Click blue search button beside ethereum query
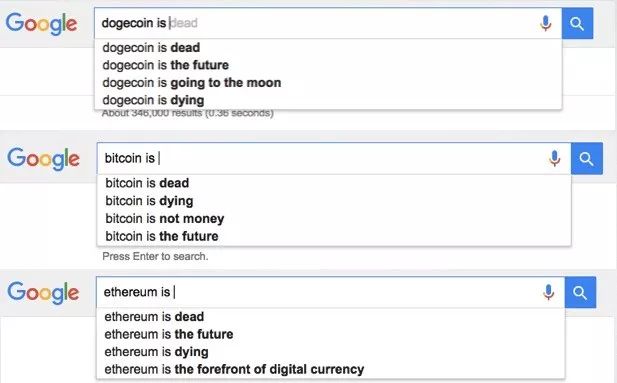The image size is (617, 383). click(x=580, y=292)
